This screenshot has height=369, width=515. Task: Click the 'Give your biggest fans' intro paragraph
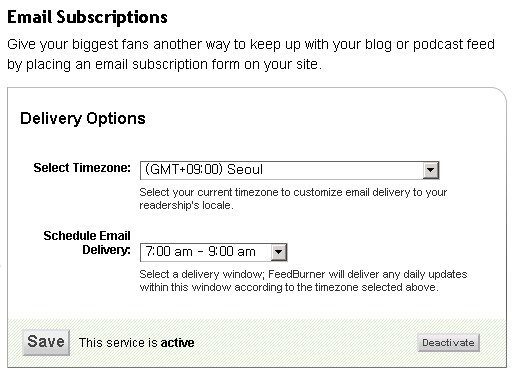tap(251, 54)
